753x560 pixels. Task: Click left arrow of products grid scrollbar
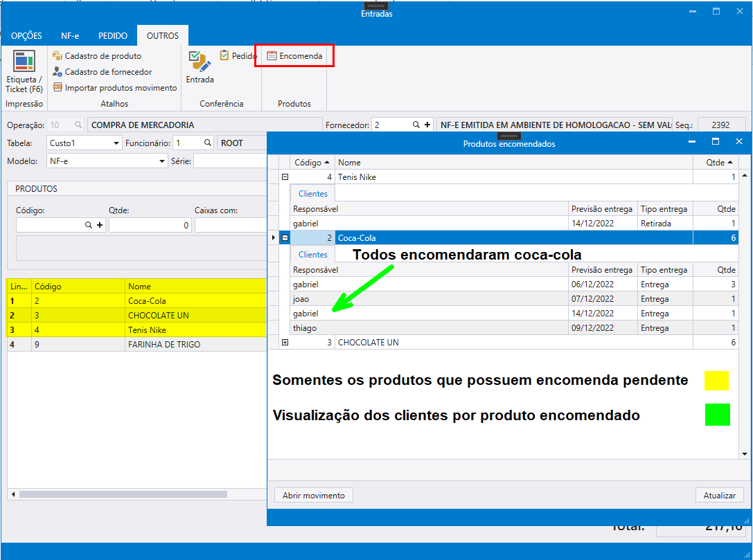pos(13,494)
